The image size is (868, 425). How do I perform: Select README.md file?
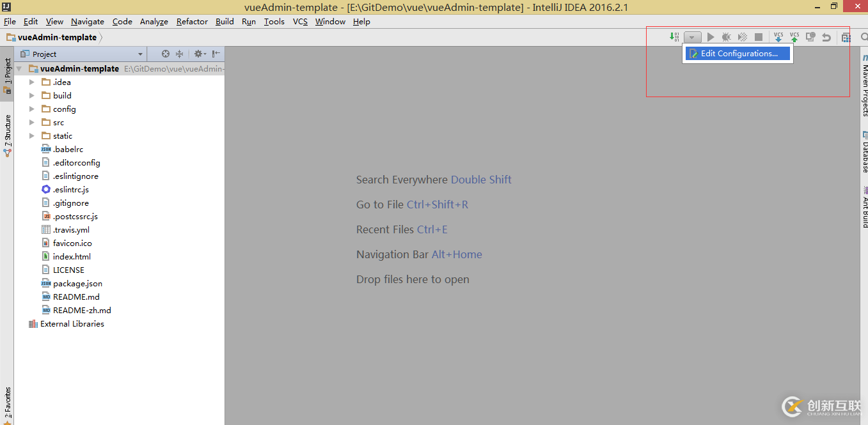coord(70,297)
